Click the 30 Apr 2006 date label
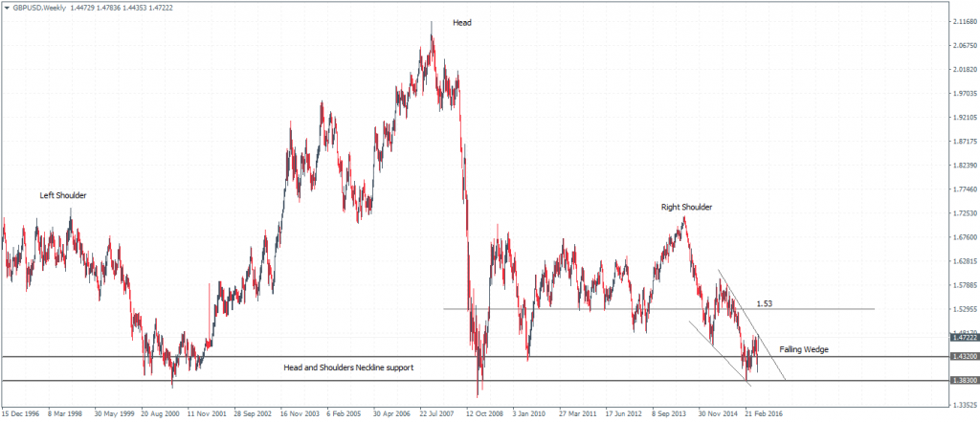The image size is (980, 422). [391, 414]
